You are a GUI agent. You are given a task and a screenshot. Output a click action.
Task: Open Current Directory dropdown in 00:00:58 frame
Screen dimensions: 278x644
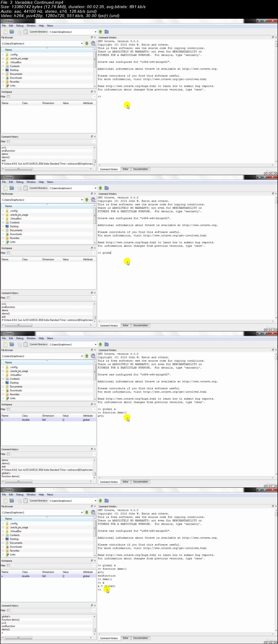(x=95, y=32)
